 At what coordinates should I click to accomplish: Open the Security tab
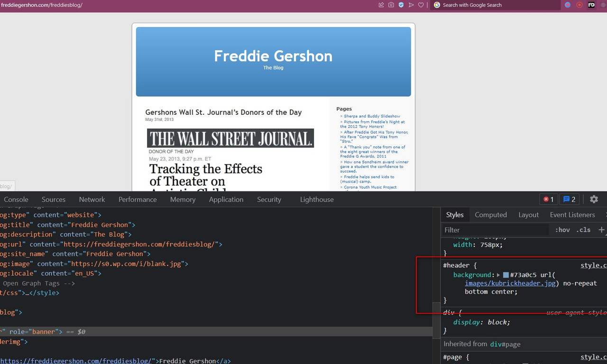click(269, 200)
